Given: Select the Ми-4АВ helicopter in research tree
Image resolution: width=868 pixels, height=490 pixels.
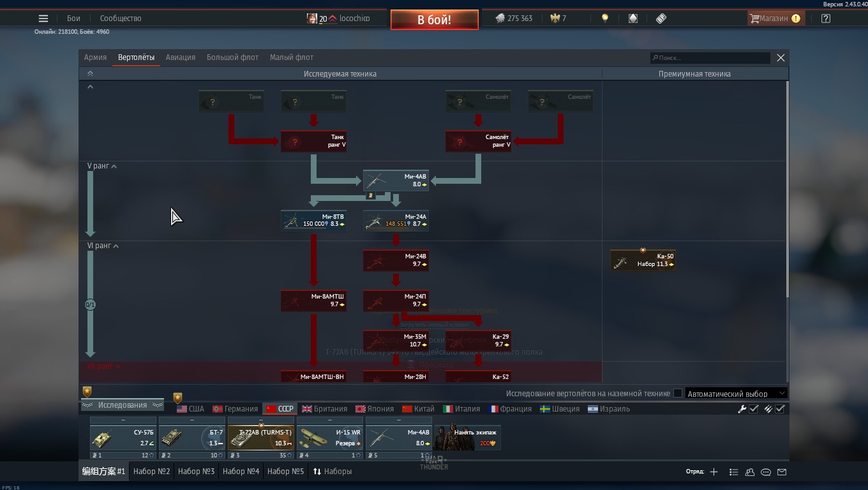Looking at the screenshot, I should pos(396,181).
